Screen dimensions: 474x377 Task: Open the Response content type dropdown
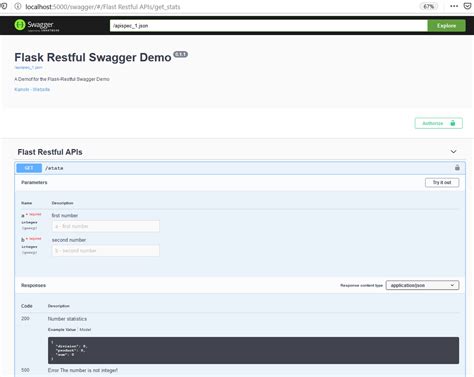tap(422, 285)
